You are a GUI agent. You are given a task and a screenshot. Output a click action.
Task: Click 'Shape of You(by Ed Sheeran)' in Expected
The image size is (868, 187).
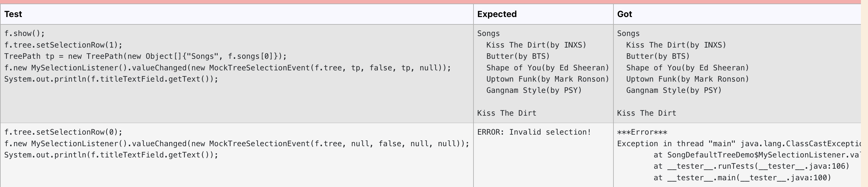click(548, 67)
